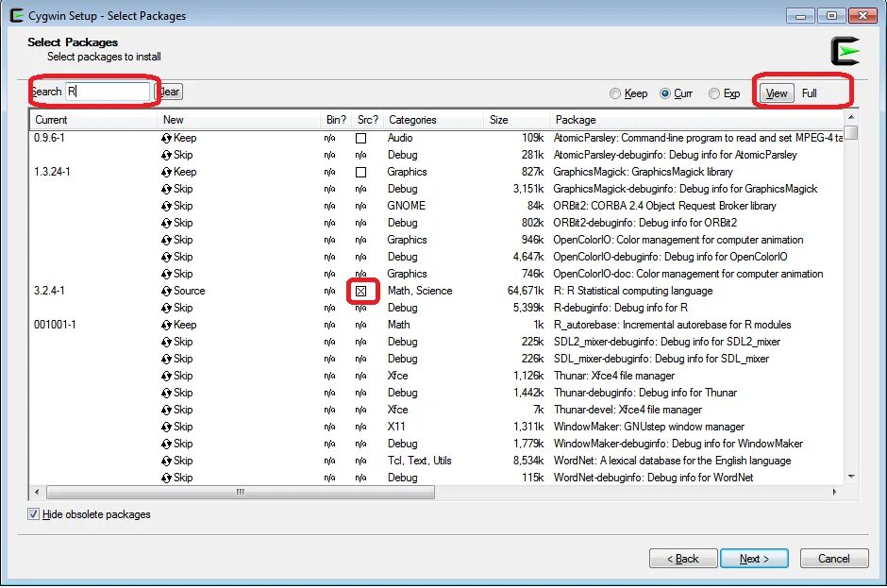Click the View button to change view
The width and height of the screenshot is (887, 588).
[777, 93]
